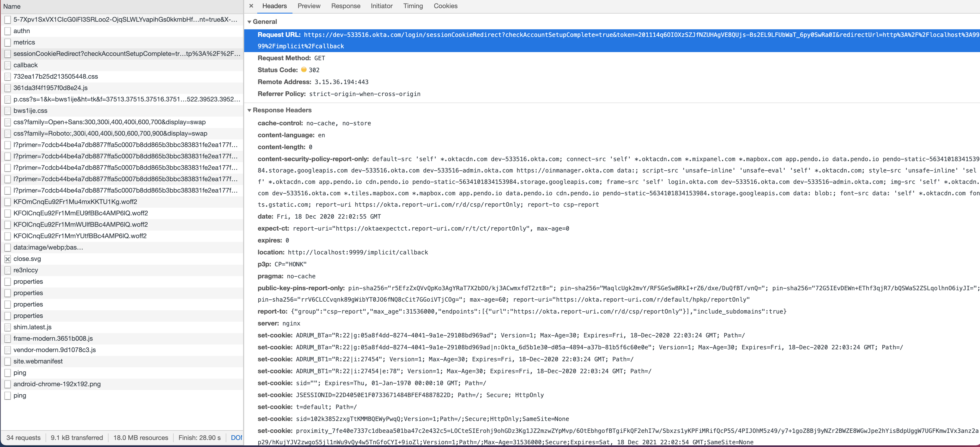980x447 pixels.
Task: Select the vendor-modern.9d1078c3.js request
Action: point(55,350)
